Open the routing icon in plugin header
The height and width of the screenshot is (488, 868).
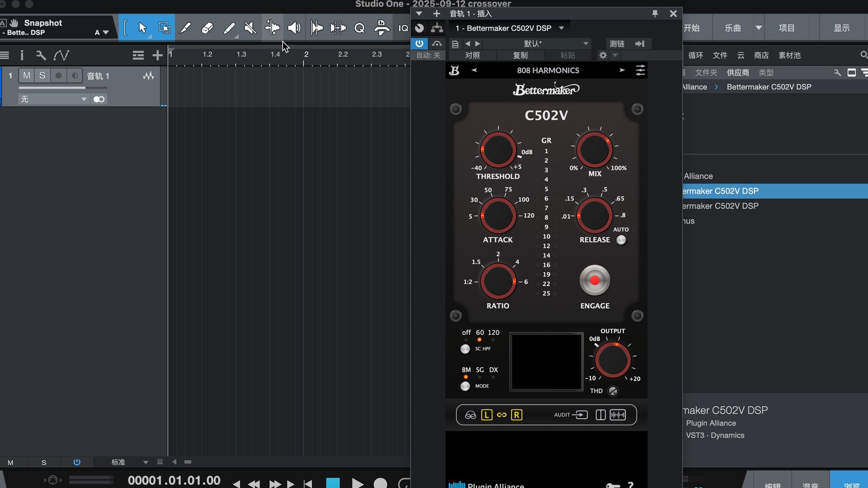pos(437,28)
